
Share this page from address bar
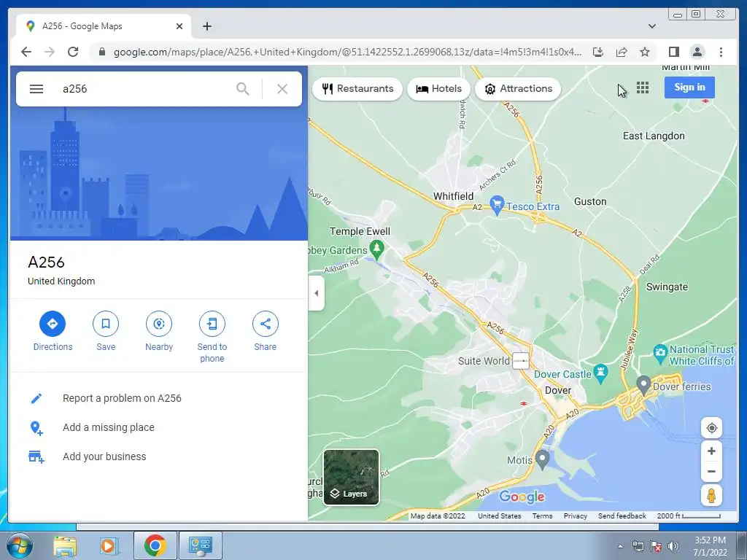[x=622, y=52]
